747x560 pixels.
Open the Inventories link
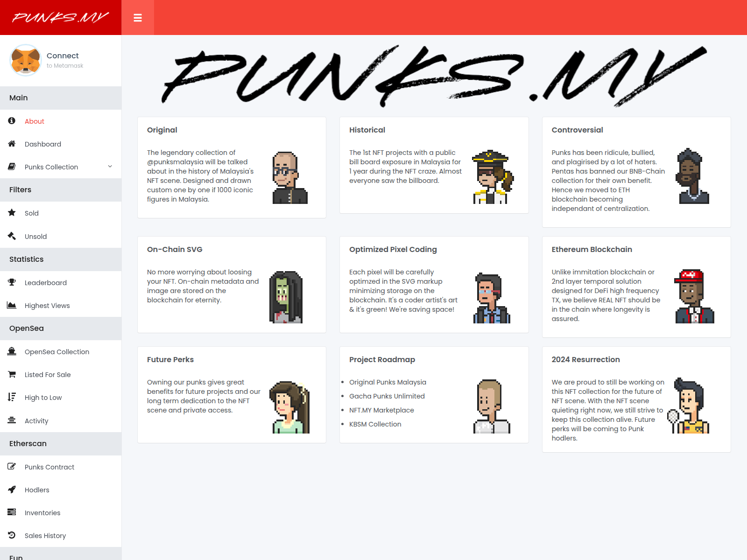click(x=61, y=513)
